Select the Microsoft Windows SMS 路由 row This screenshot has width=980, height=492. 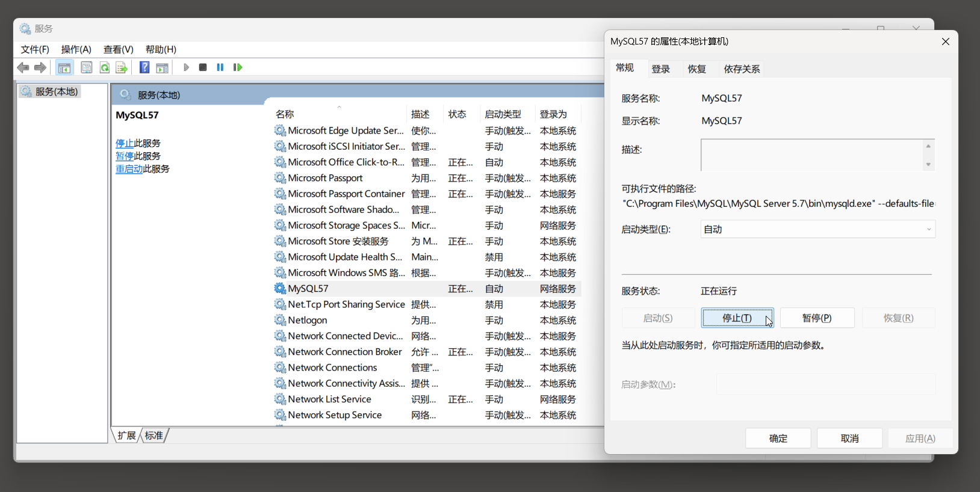427,273
